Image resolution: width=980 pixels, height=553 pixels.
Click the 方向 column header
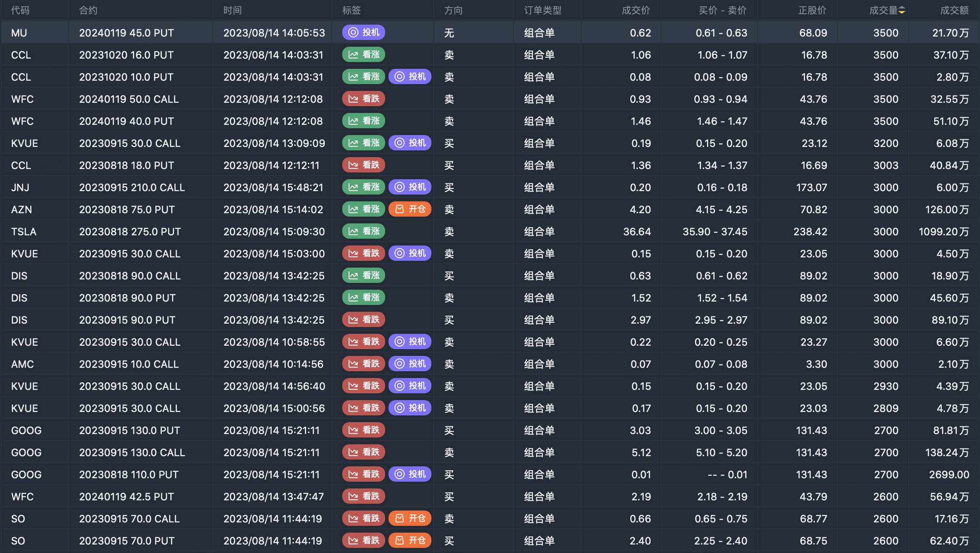(453, 10)
